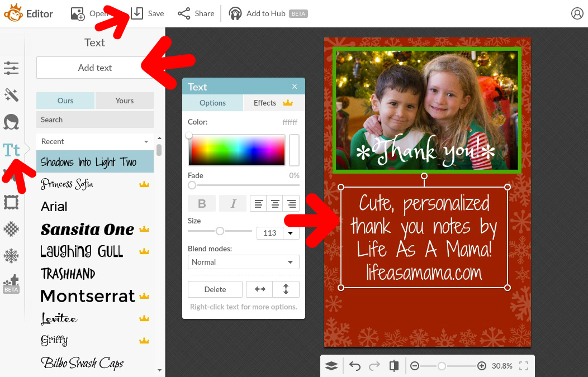Click the Layers stack icon

pyautogui.click(x=331, y=366)
